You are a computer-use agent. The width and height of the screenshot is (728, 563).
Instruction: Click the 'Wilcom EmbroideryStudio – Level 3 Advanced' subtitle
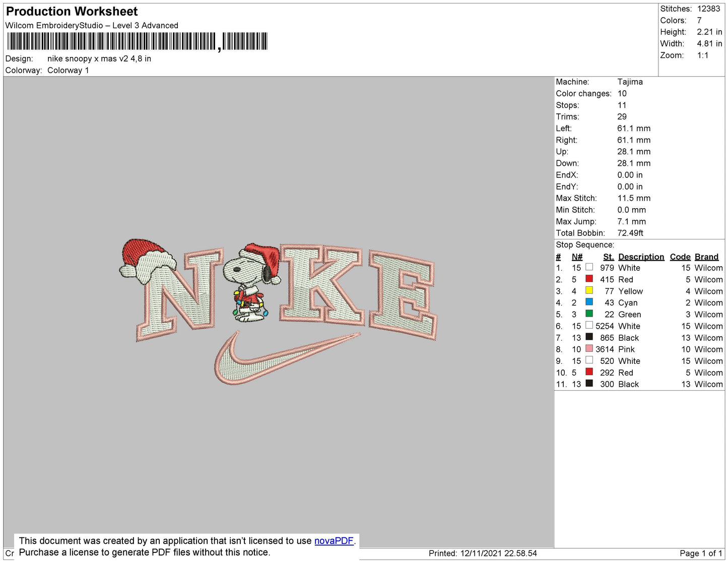coord(92,25)
